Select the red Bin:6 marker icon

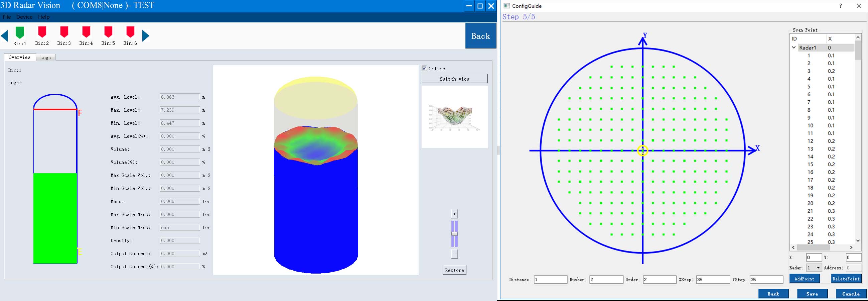130,32
